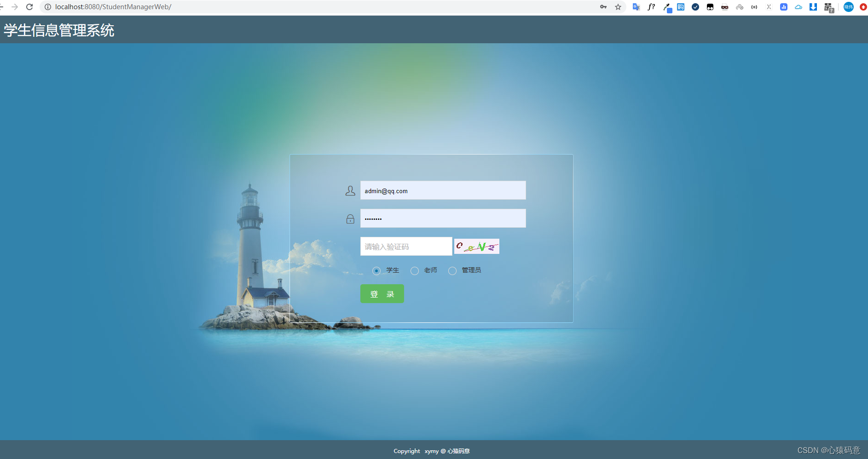Focus the 请输入验证码 input field

point(406,247)
